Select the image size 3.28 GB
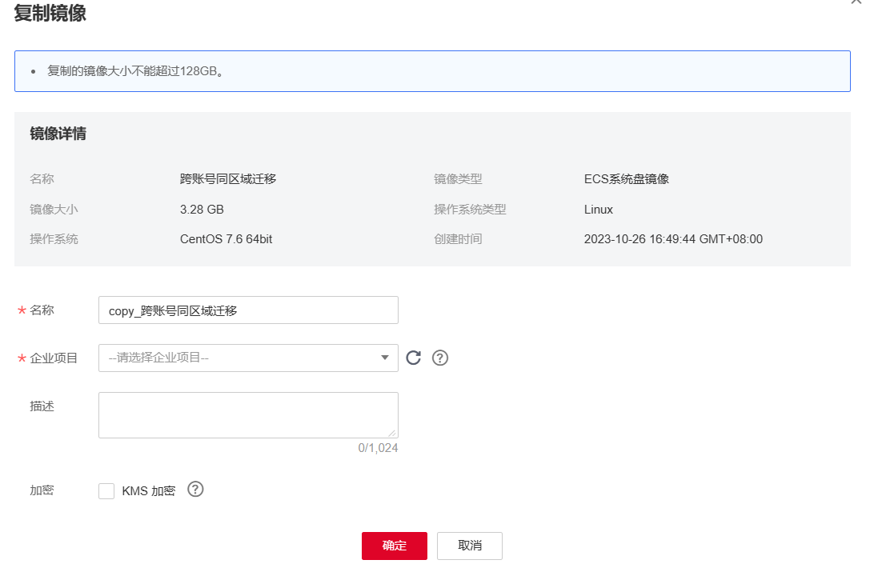 coord(202,210)
